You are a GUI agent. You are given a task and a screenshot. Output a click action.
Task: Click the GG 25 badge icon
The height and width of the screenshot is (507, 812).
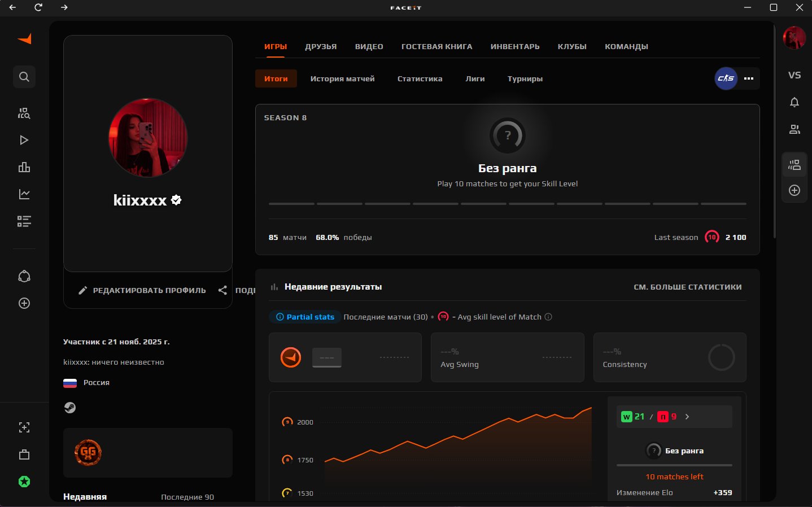tap(88, 452)
